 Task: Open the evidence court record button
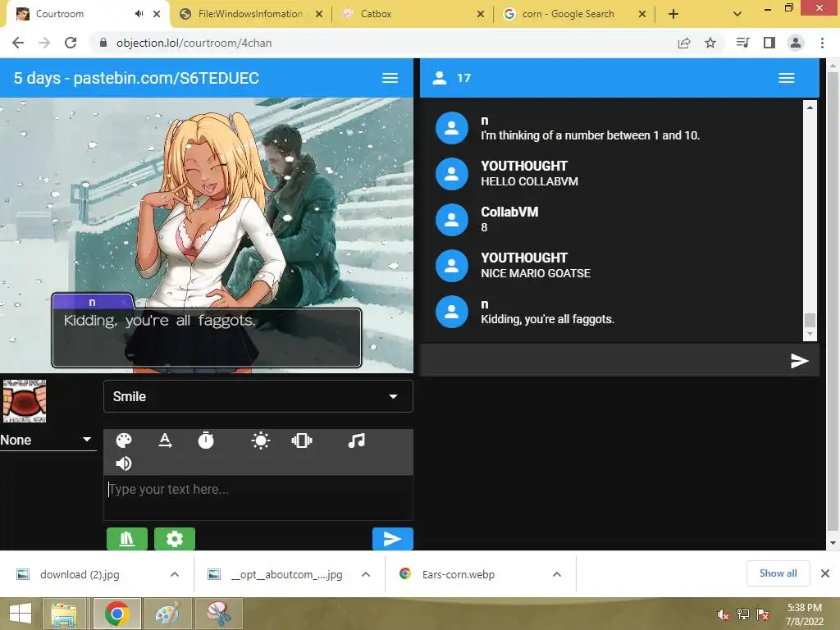tap(127, 539)
